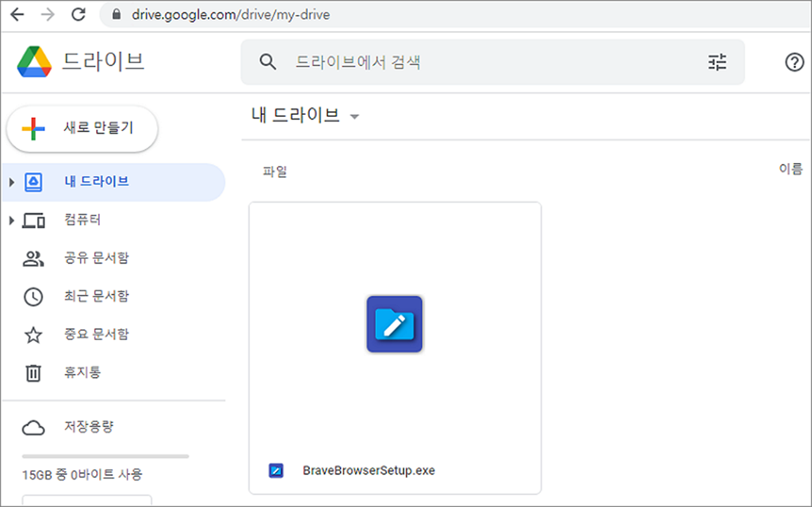This screenshot has height=507, width=812.
Task: Click the 컴퓨터 devices icon
Action: 33,221
